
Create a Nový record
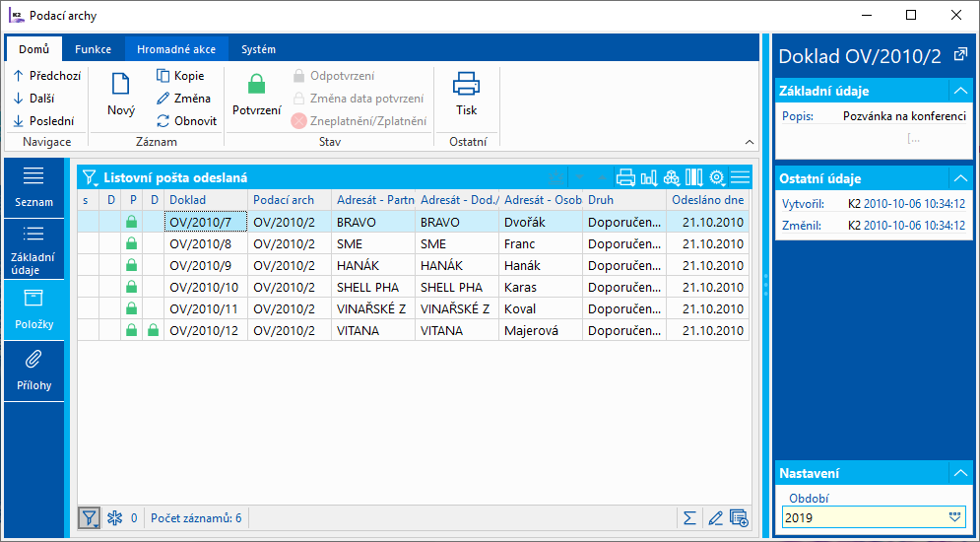(x=120, y=94)
